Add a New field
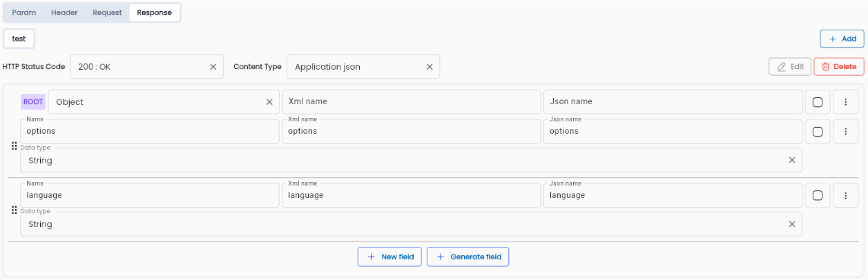The height and width of the screenshot is (280, 868). (389, 257)
